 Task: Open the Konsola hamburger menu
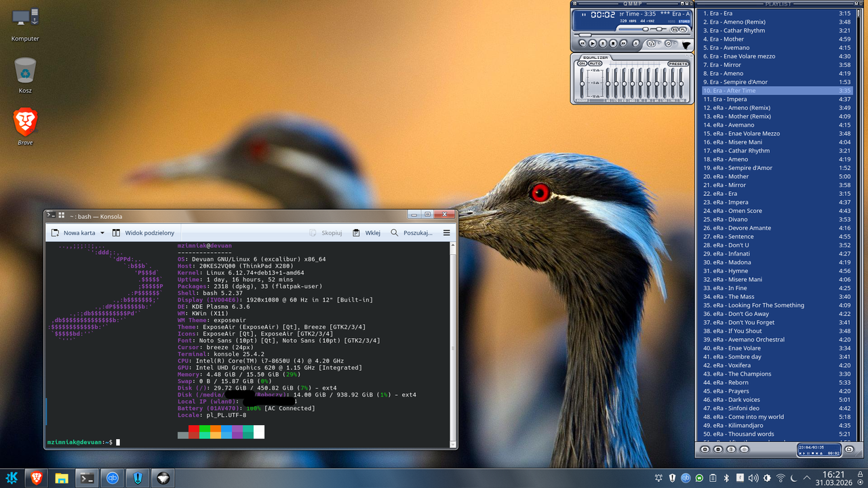pyautogui.click(x=446, y=233)
